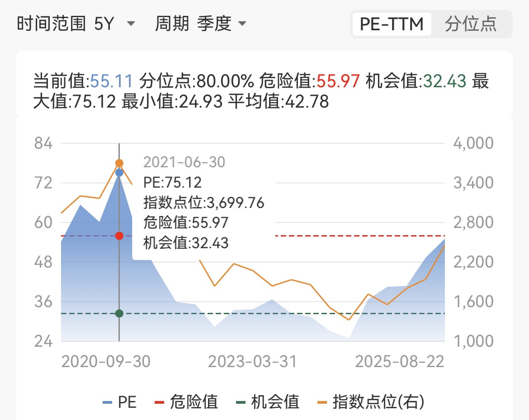The height and width of the screenshot is (420, 529).
Task: Click the green 机会值 legend marker icon
Action: (x=241, y=402)
